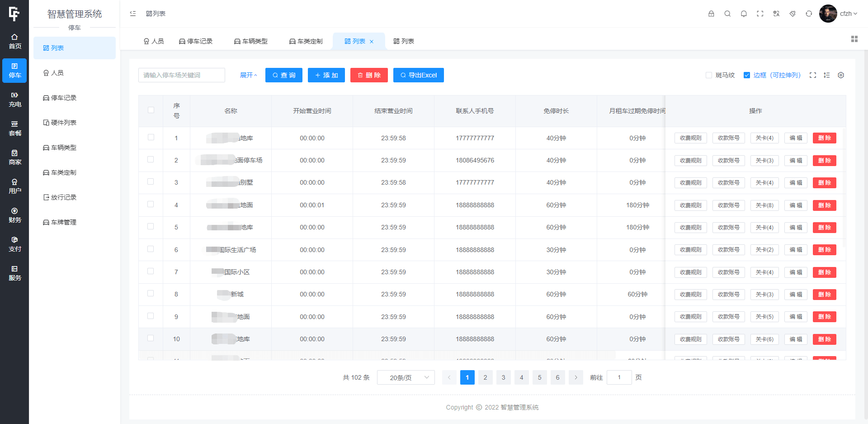Viewport: 868px width, 424px height.
Task: Enter fullscreen via the table fullscreen icon
Action: coord(813,75)
